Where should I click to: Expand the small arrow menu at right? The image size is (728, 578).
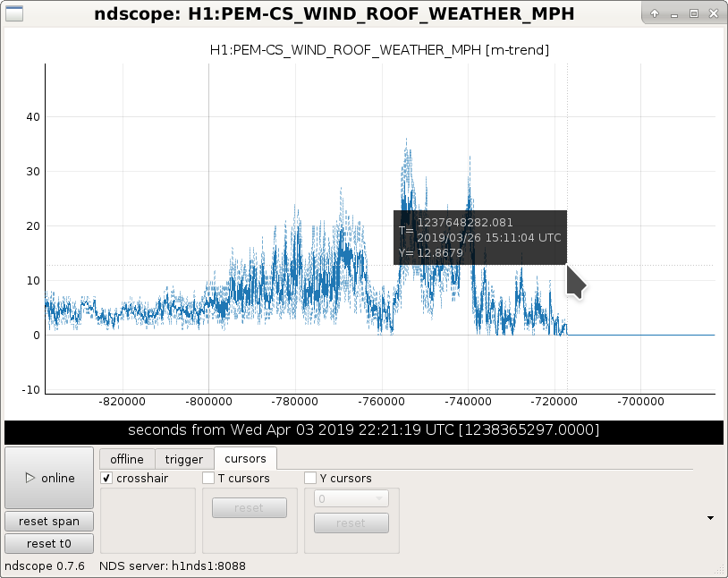[x=710, y=517]
